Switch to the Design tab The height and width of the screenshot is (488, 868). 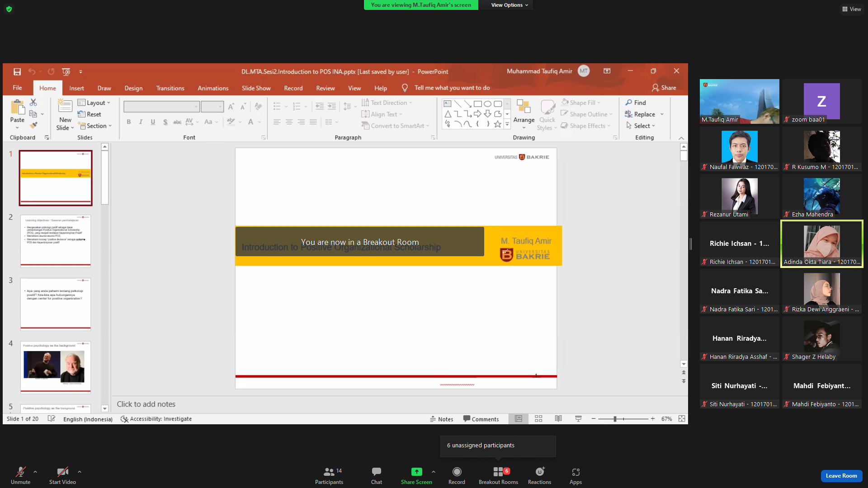pyautogui.click(x=133, y=88)
